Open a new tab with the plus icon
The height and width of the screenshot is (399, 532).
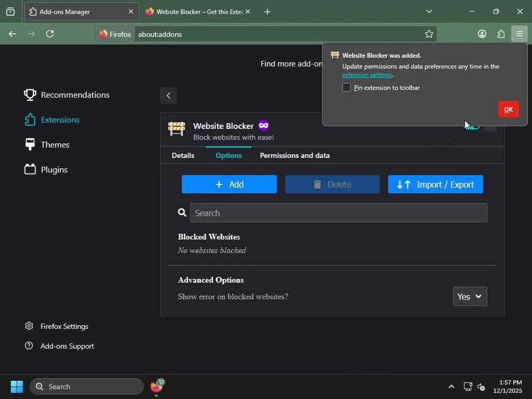[x=267, y=12]
